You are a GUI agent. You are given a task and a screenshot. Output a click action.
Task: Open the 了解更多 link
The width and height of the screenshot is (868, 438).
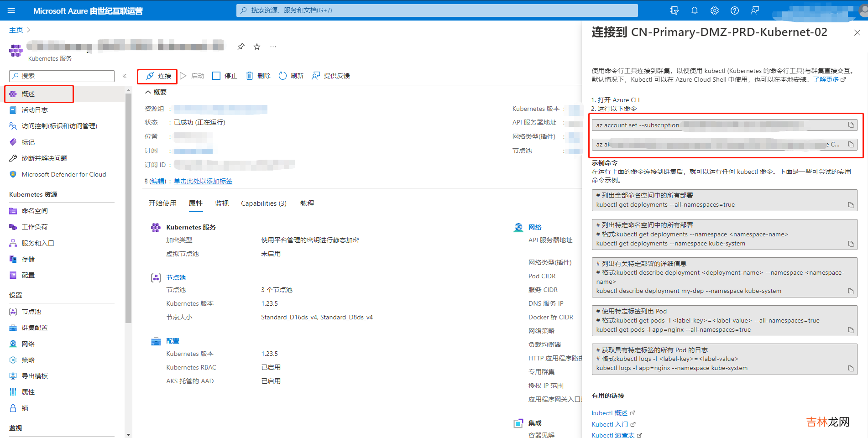(826, 79)
